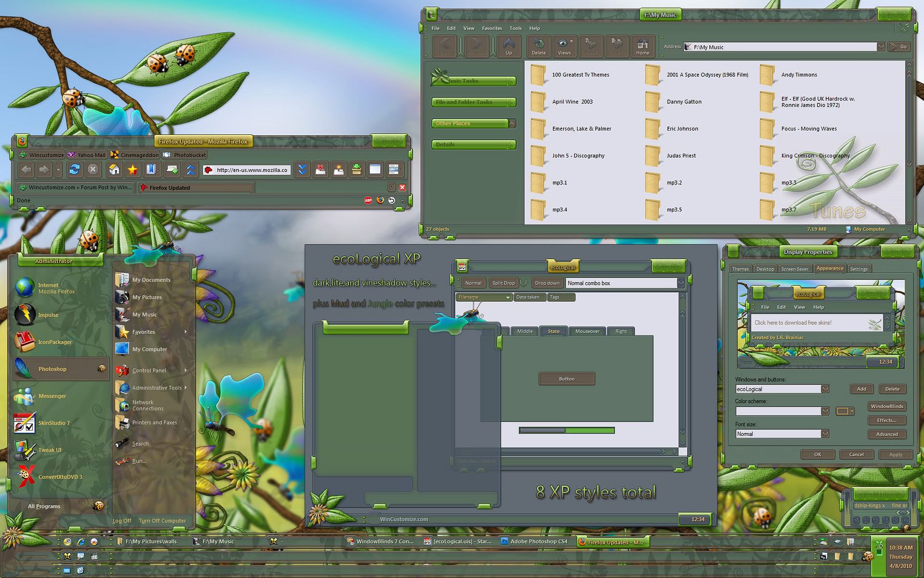Click Turn Off Computer in the Start menu
This screenshot has height=578, width=924.
[x=162, y=520]
